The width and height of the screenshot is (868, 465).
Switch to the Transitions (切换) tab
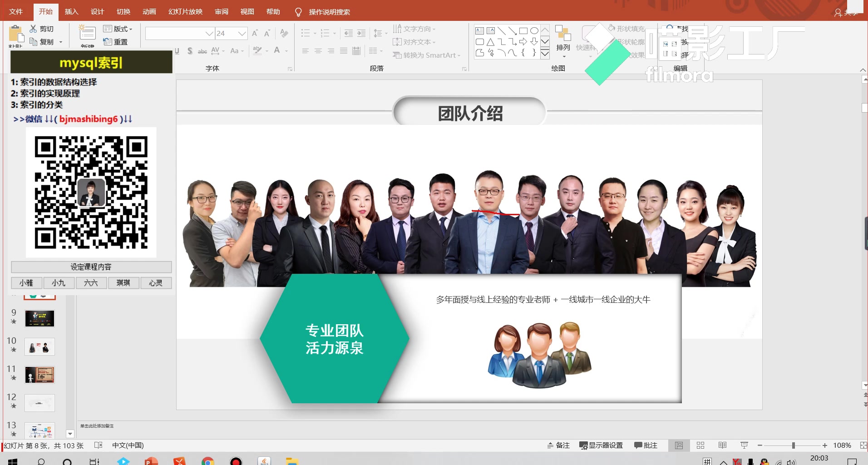point(123,12)
